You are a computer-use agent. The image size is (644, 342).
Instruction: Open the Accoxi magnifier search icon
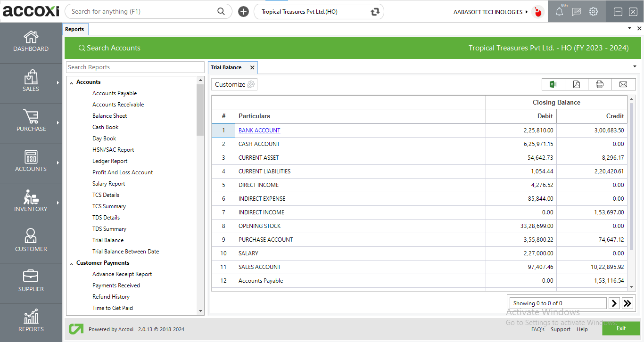[221, 11]
